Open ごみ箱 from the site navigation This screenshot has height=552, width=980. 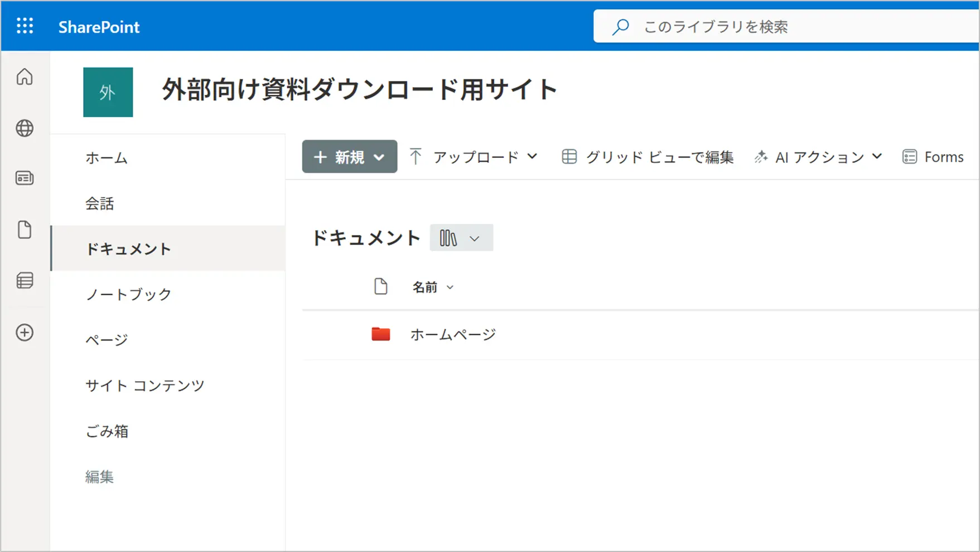tap(107, 431)
